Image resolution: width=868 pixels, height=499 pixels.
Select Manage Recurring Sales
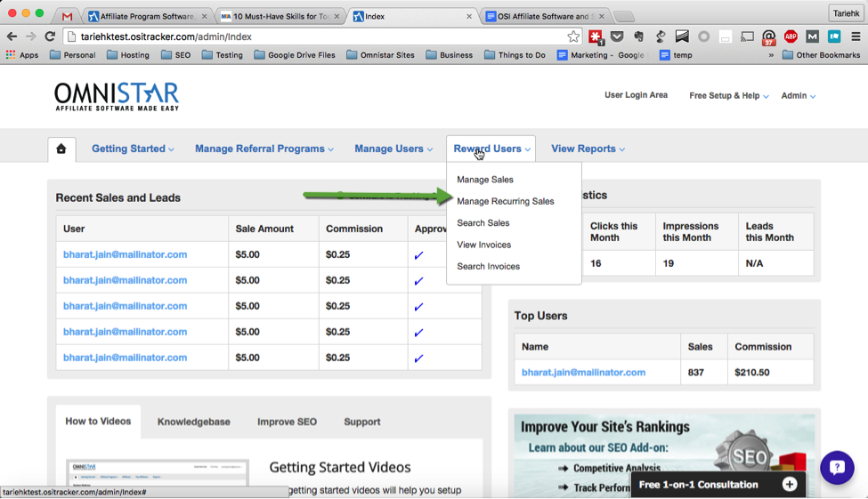coord(506,201)
